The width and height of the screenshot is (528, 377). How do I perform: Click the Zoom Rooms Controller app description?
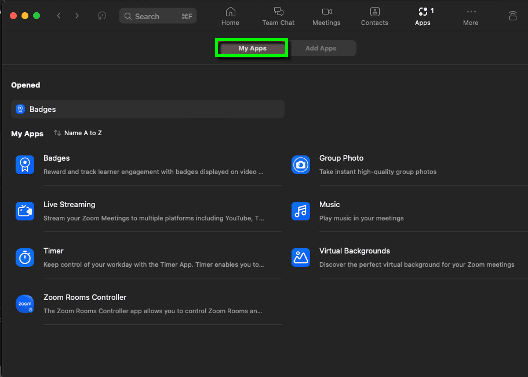(x=153, y=311)
